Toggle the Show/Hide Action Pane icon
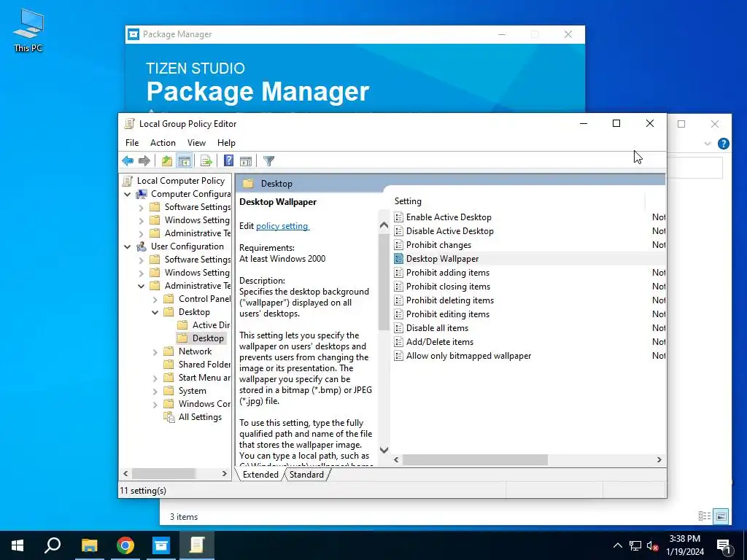Image resolution: width=747 pixels, height=560 pixels. (x=246, y=161)
